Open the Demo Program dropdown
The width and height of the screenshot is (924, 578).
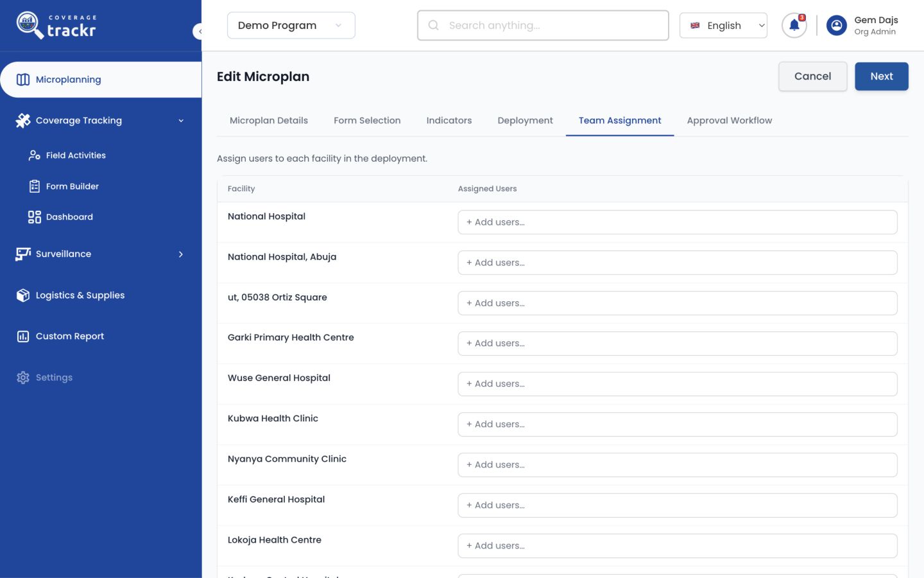click(x=291, y=25)
